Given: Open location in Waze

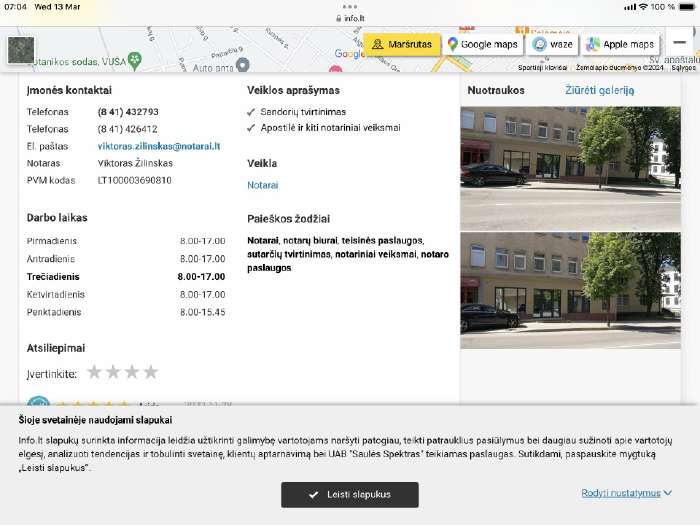Looking at the screenshot, I should [554, 44].
